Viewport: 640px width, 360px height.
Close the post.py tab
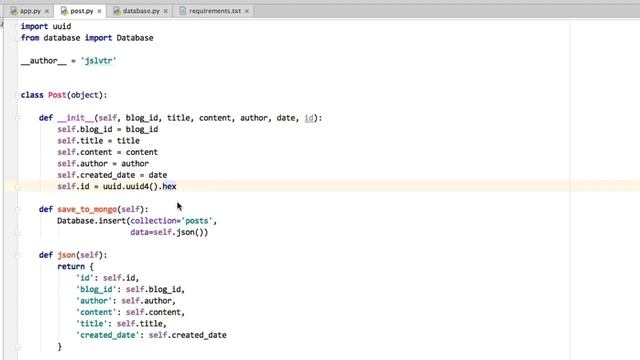99,11
